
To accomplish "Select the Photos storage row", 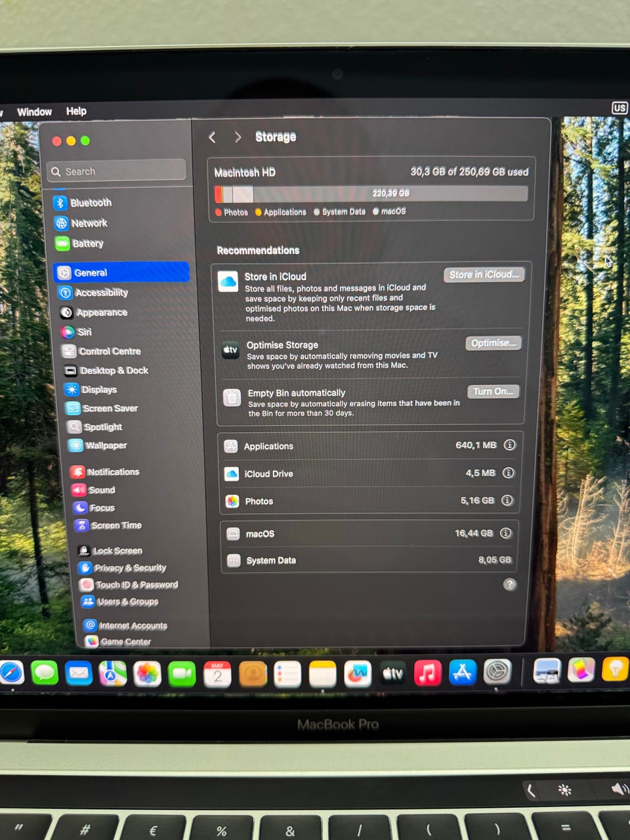I will pos(370,501).
